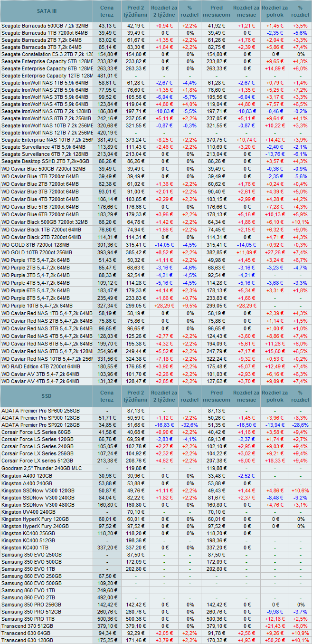Click 'Pred mesiacom' header in SSD section
The width and height of the screenshot is (312, 644).
(216, 396)
